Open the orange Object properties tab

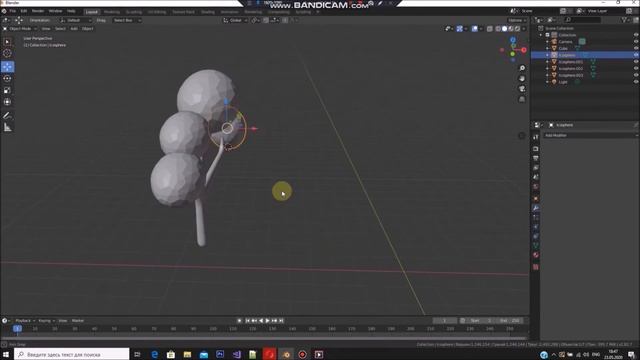pos(536,199)
